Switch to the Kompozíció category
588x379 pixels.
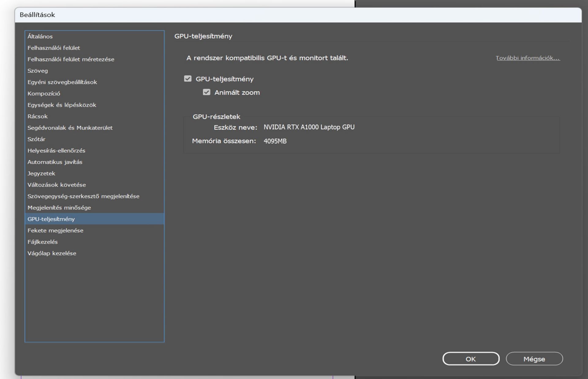click(x=44, y=94)
